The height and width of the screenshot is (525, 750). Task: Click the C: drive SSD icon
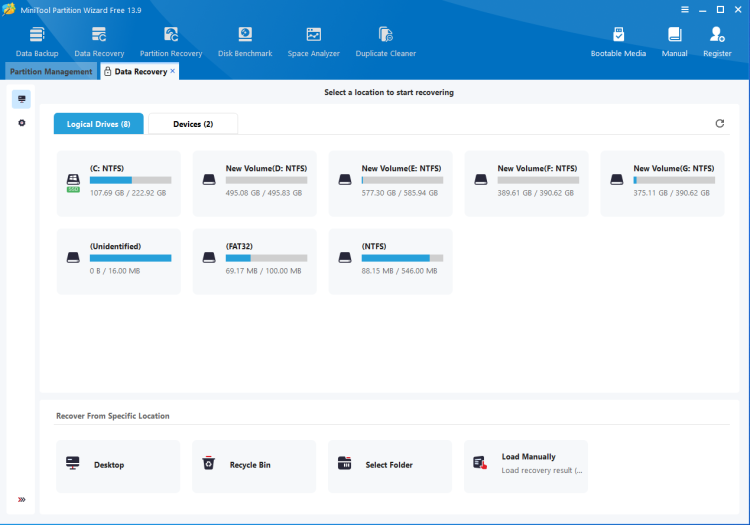click(73, 183)
